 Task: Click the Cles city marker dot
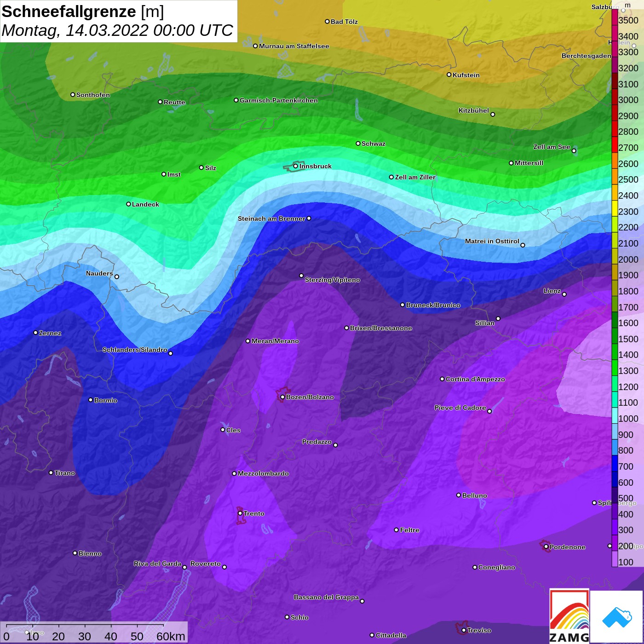pyautogui.click(x=223, y=430)
